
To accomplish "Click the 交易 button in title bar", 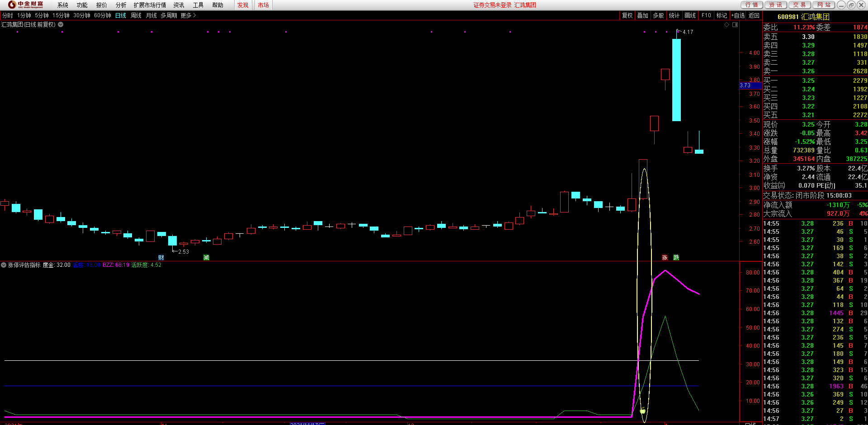I will click(x=799, y=5).
